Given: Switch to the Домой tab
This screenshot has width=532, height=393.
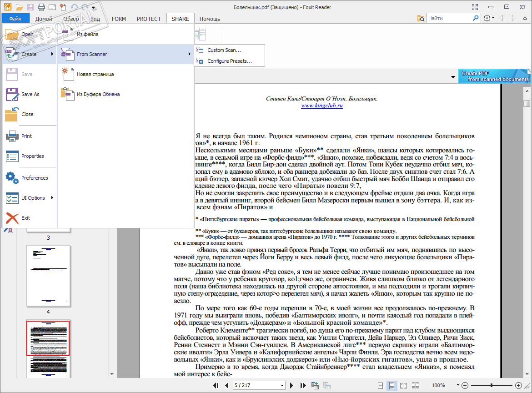Looking at the screenshot, I should point(44,19).
